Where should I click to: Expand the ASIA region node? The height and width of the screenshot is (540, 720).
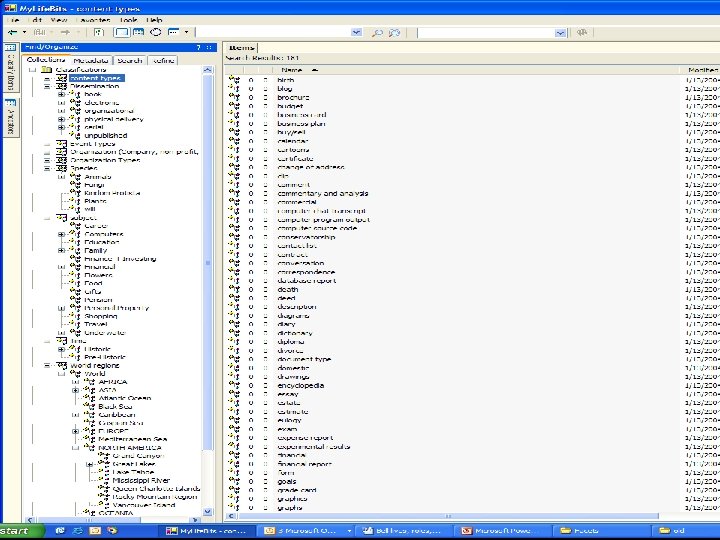[75, 390]
